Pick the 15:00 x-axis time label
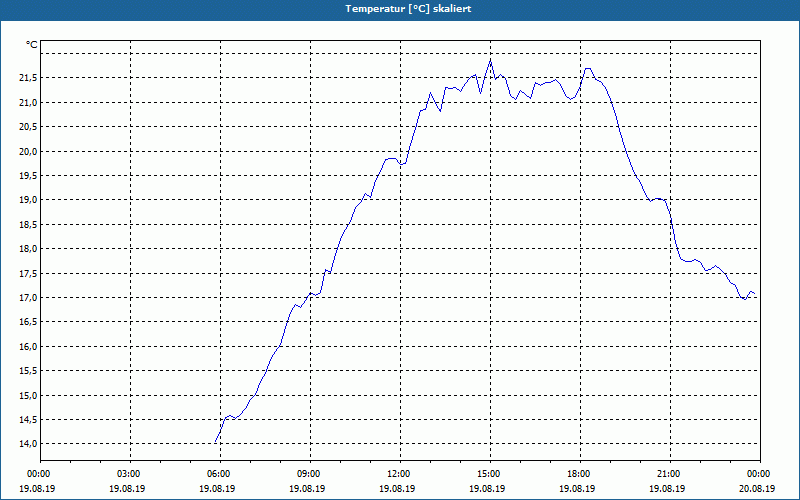 coord(488,474)
